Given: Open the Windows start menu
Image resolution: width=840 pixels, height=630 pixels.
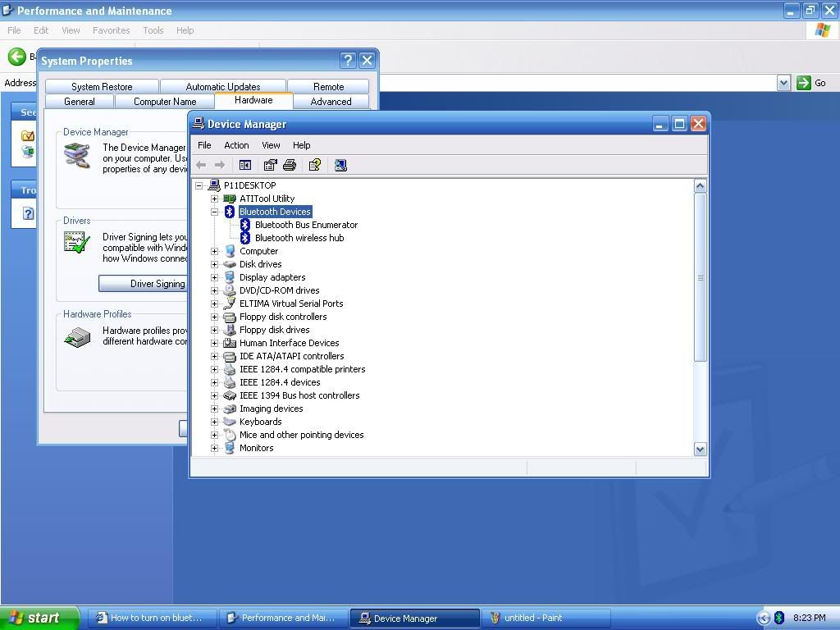Looking at the screenshot, I should (x=39, y=618).
